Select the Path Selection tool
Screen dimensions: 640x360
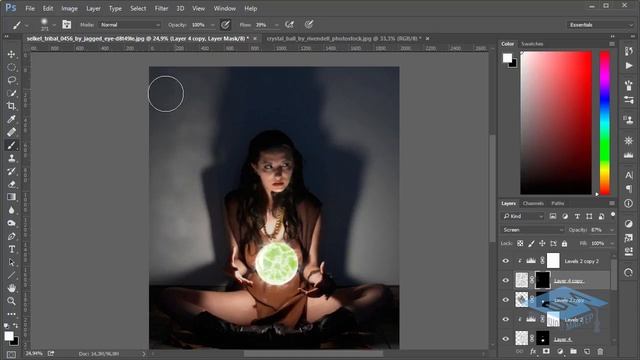[x=11, y=262]
